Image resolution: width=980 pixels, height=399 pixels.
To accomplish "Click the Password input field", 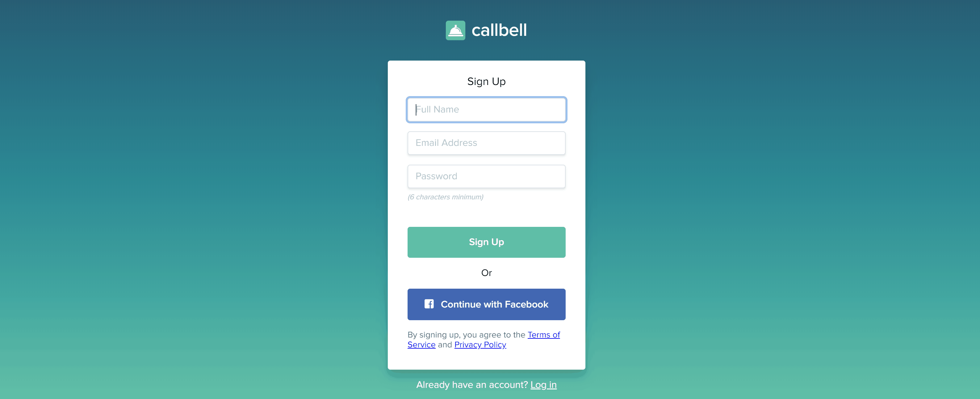I will tap(486, 176).
